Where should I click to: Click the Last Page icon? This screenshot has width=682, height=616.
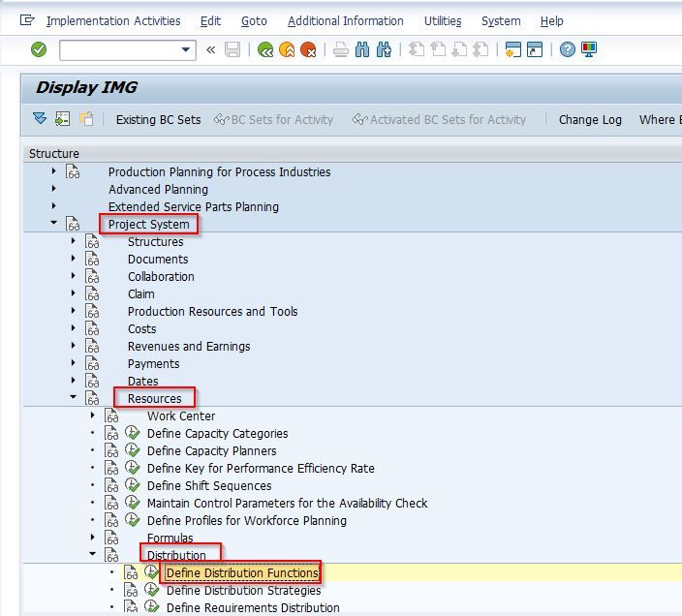click(x=480, y=50)
